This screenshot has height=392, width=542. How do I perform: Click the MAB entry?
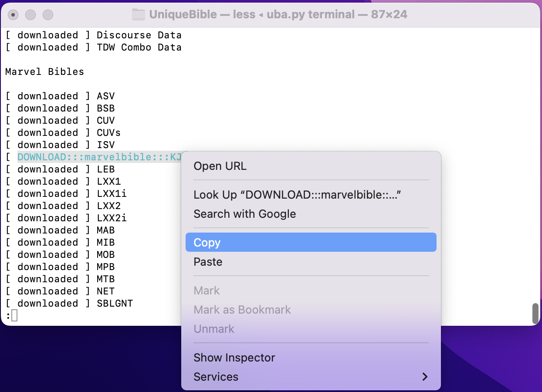click(x=60, y=230)
